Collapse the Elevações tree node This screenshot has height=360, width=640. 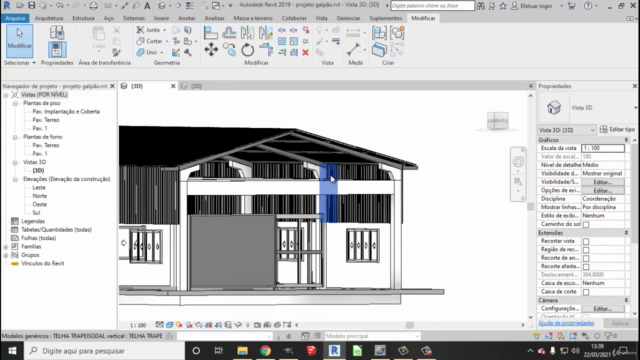(x=15, y=179)
